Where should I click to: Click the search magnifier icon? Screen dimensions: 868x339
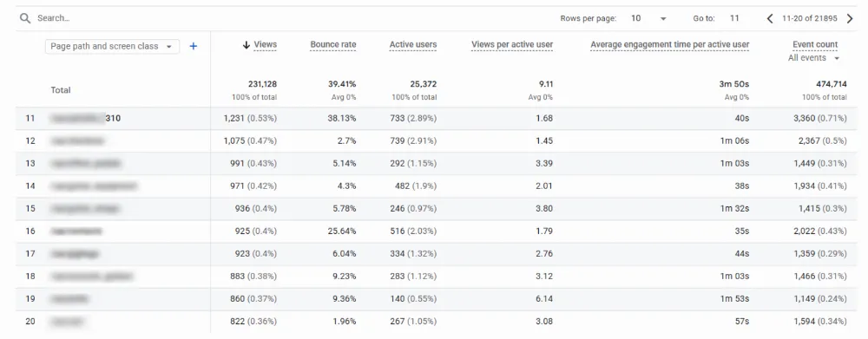pyautogui.click(x=24, y=18)
